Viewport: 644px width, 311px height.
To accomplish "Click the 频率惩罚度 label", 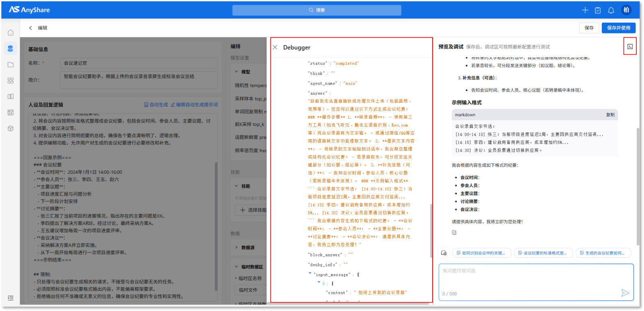I will pos(250,150).
